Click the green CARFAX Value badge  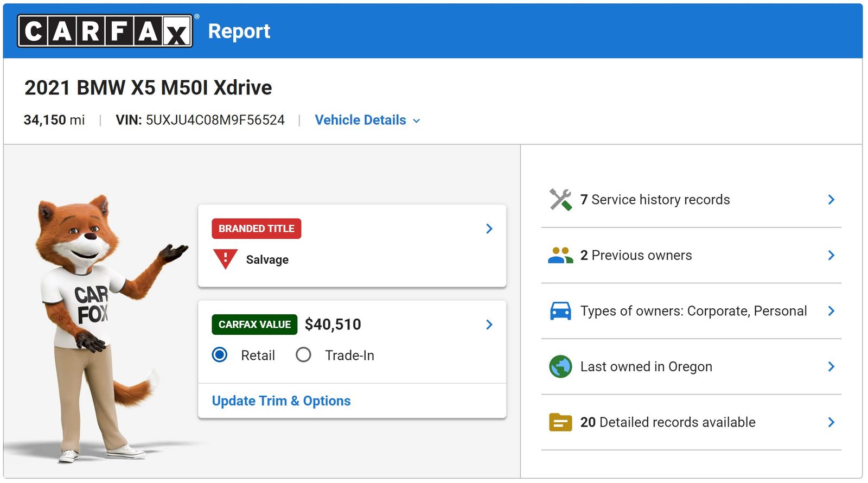[x=254, y=325]
